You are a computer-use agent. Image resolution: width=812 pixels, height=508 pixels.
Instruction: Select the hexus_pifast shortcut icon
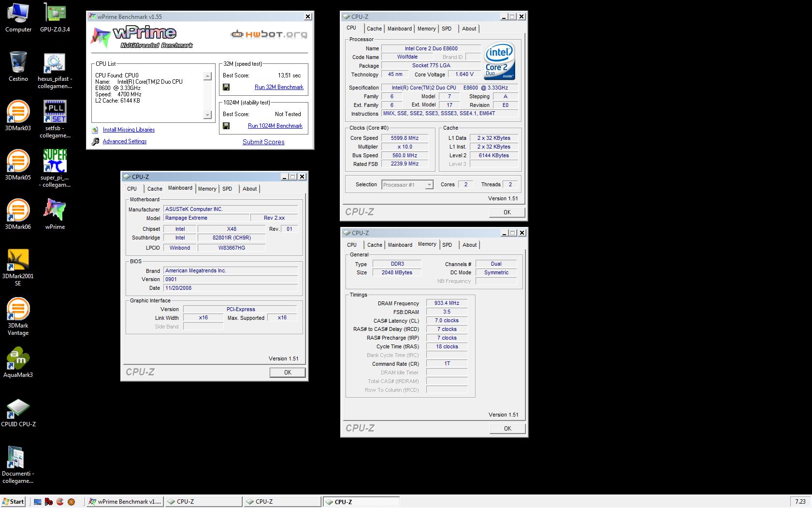coord(55,71)
